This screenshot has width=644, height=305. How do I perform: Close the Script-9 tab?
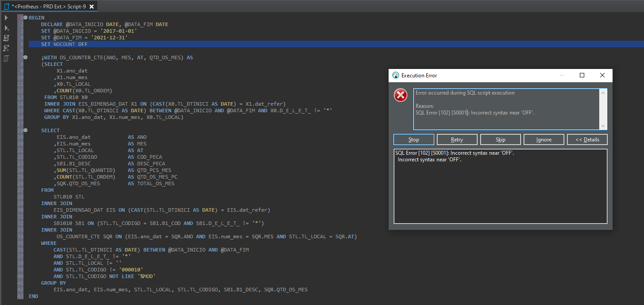click(x=92, y=7)
